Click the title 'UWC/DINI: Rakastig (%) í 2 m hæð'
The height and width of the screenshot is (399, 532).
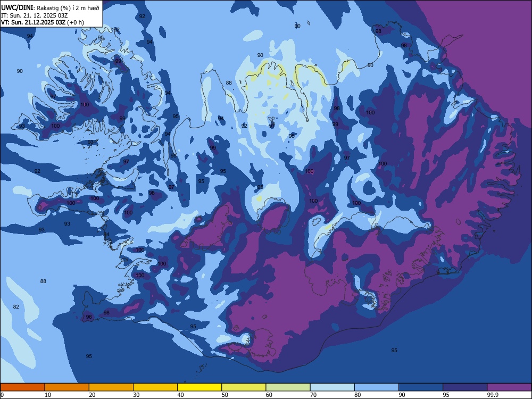[x=50, y=8]
